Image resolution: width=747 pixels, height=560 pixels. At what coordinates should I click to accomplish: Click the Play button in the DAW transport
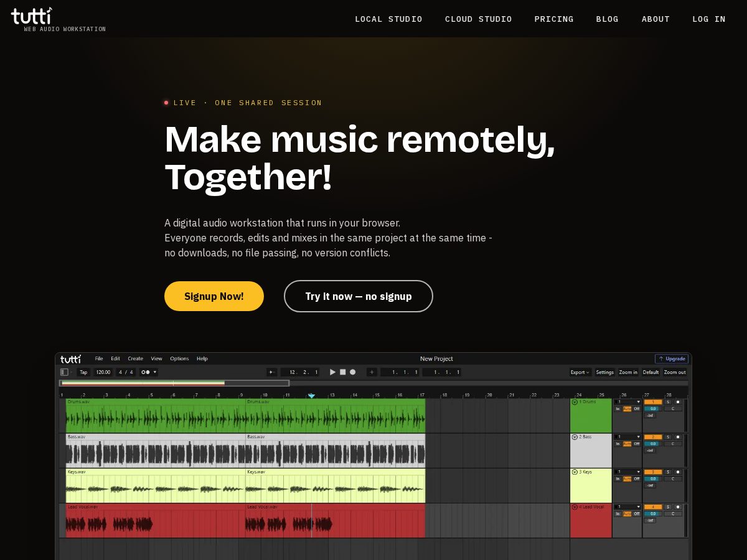click(x=332, y=372)
